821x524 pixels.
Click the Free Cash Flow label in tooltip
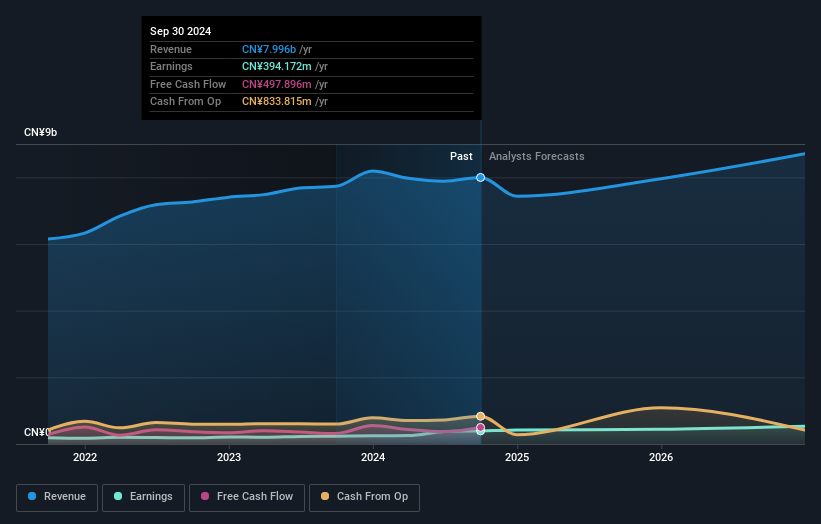point(188,84)
